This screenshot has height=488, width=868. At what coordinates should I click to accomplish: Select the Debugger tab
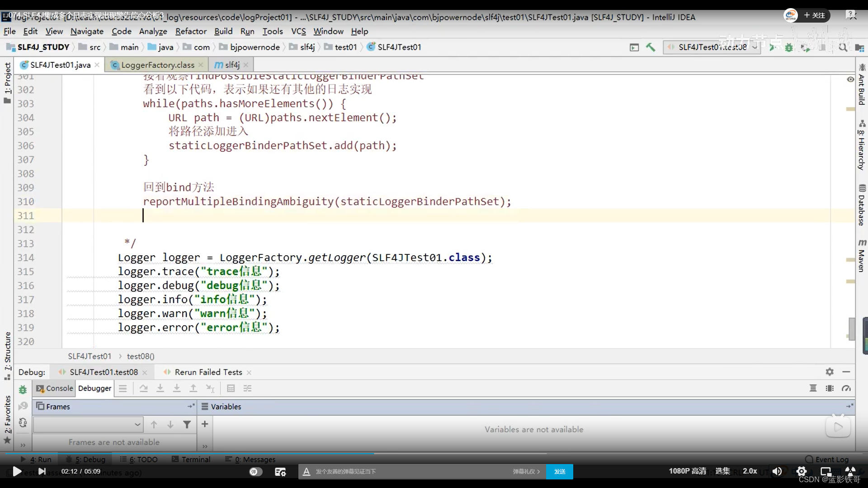94,388
